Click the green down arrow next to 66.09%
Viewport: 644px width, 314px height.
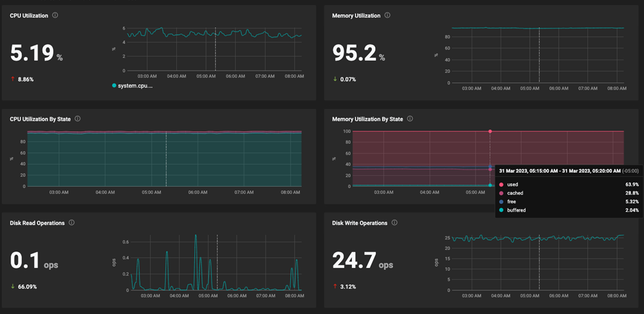pyautogui.click(x=13, y=286)
